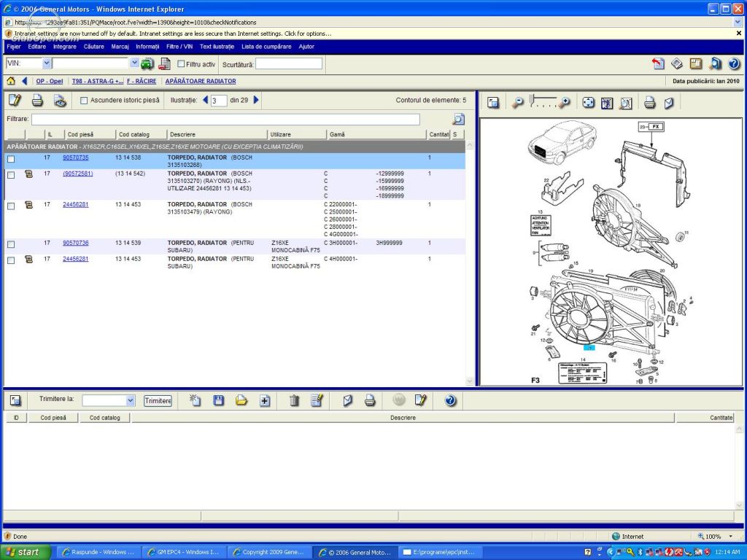Check the box for part 90570736
Viewport: 747px width, 560px height.
tap(11, 245)
